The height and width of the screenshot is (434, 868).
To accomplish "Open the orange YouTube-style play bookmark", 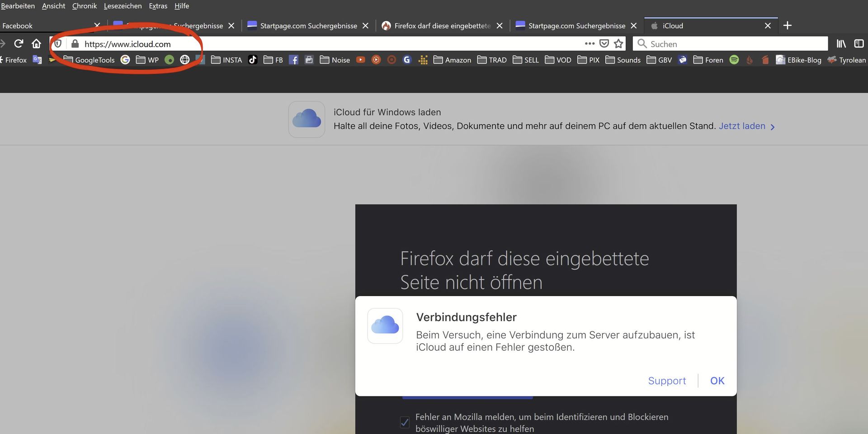I will click(361, 60).
